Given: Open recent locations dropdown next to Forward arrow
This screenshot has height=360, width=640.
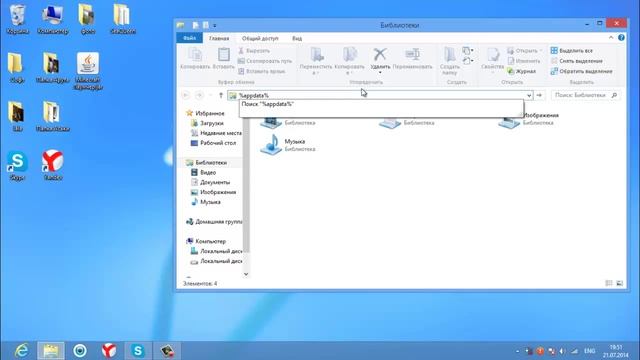Looking at the screenshot, I should [210, 95].
